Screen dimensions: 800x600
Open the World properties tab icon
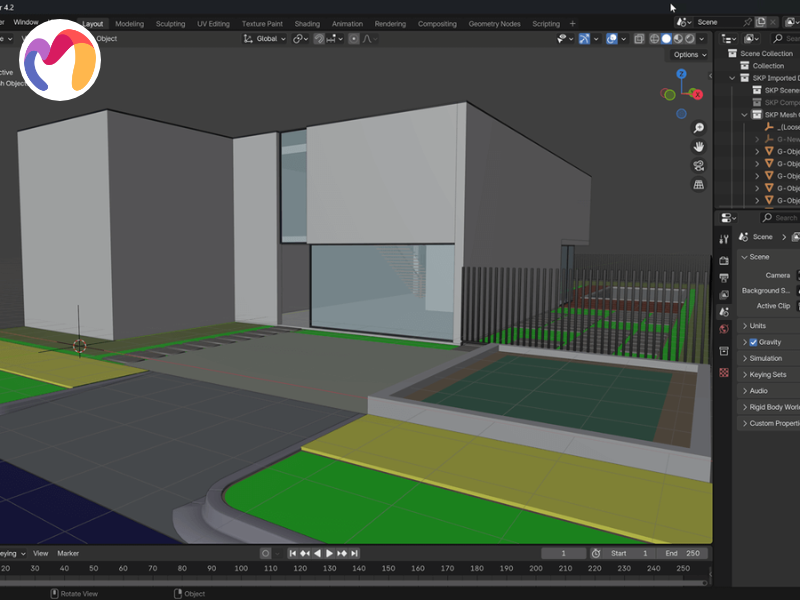pyautogui.click(x=724, y=329)
